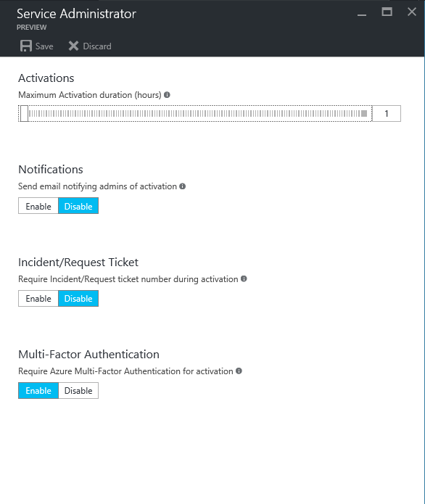
Task: Maximize the Service Administrator blade
Action: [387, 12]
